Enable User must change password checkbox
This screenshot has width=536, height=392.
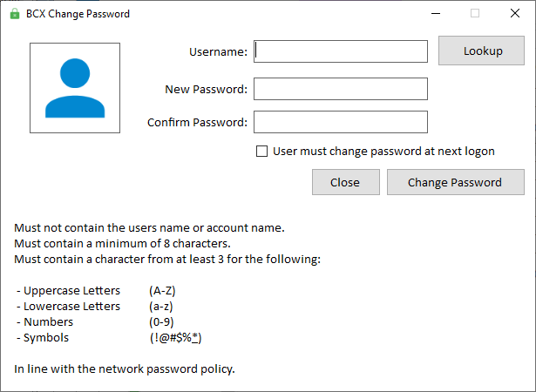[x=262, y=151]
